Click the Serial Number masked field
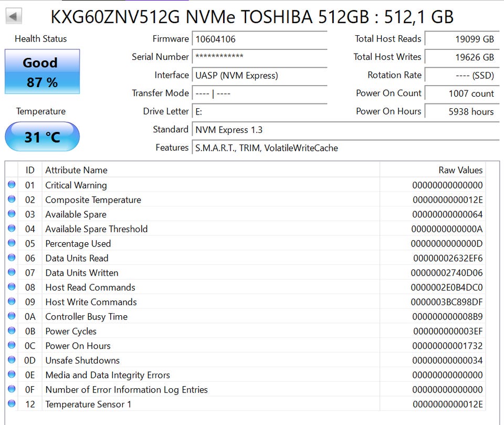The image size is (504, 425). pyautogui.click(x=260, y=57)
